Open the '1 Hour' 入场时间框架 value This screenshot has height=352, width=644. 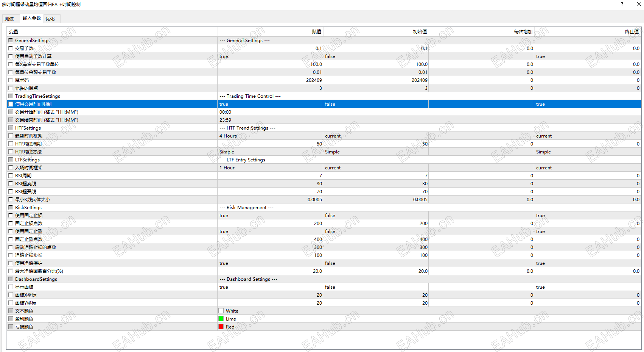pos(227,168)
